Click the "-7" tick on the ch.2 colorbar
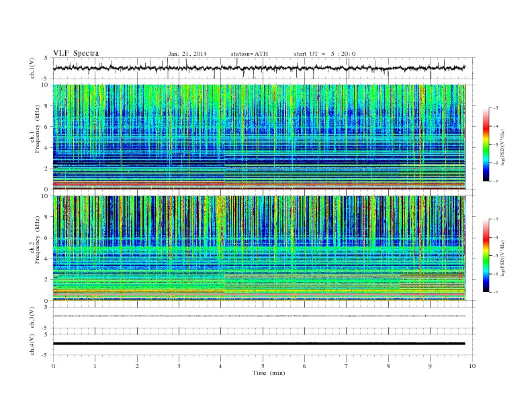Viewport: 532px width, 411px height. coord(496,292)
